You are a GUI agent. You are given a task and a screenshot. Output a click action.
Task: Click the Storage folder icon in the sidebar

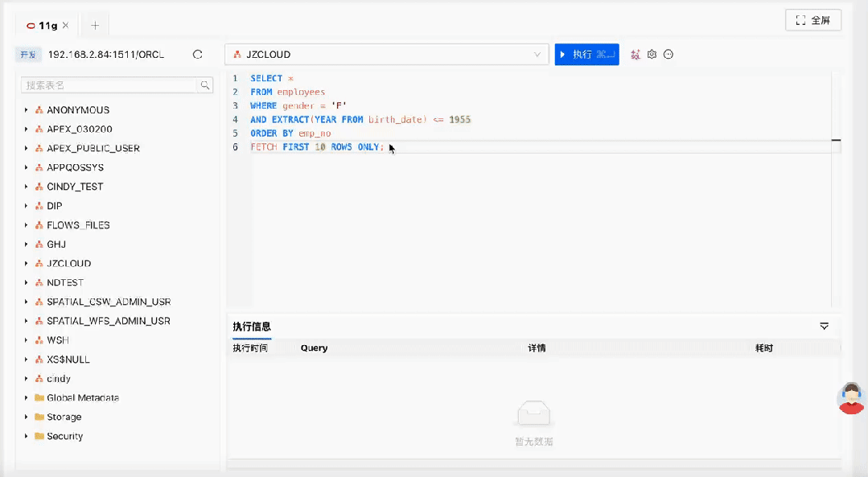point(39,417)
